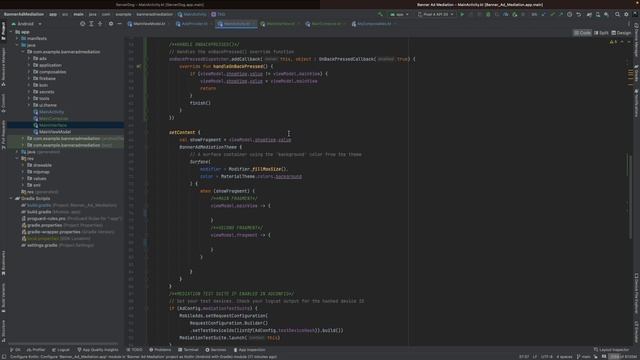Click BannerAdMediation breadcrumb root
The image size is (640, 360).
tap(24, 14)
